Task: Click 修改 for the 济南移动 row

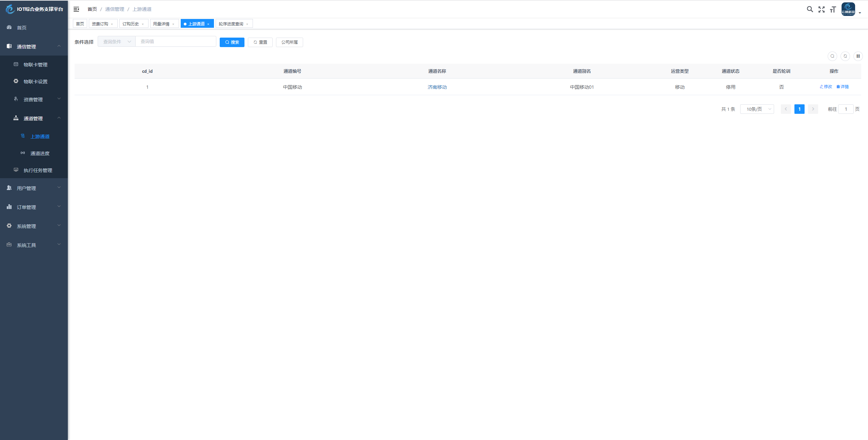Action: 826,87
